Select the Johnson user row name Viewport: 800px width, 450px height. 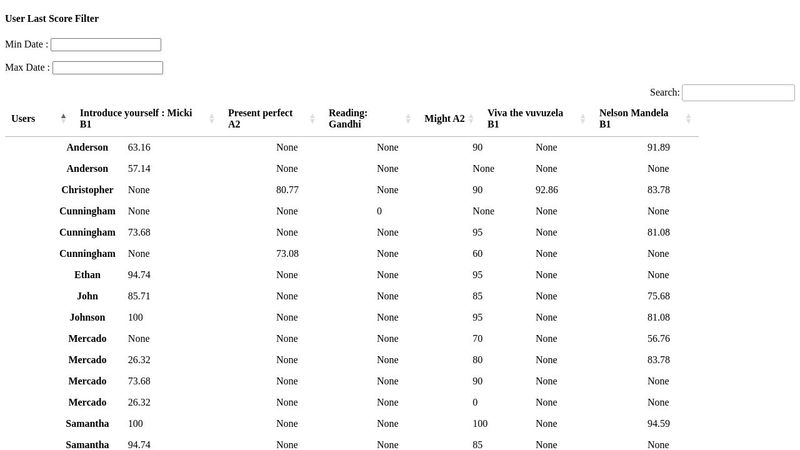point(87,317)
